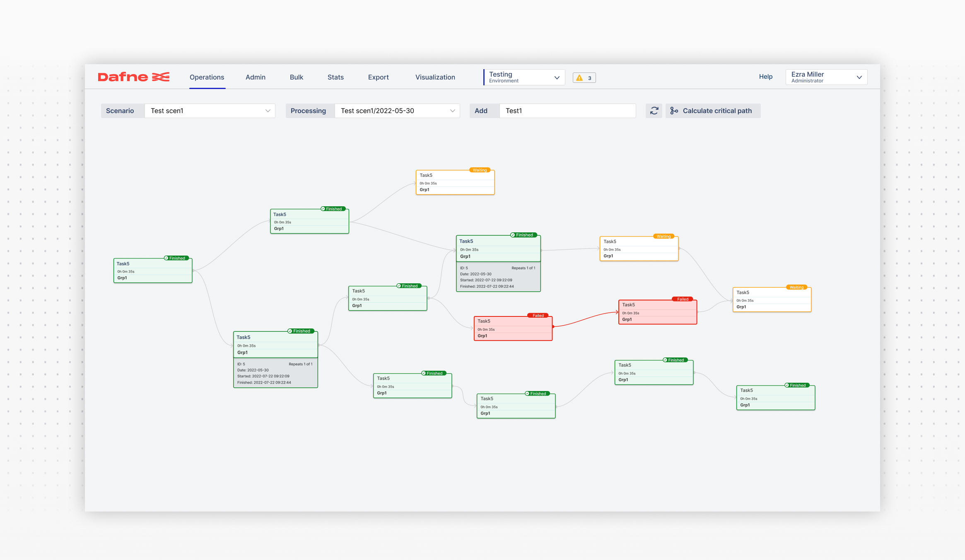Click the expanded details panel of bottom-left Task5

pyautogui.click(x=275, y=373)
